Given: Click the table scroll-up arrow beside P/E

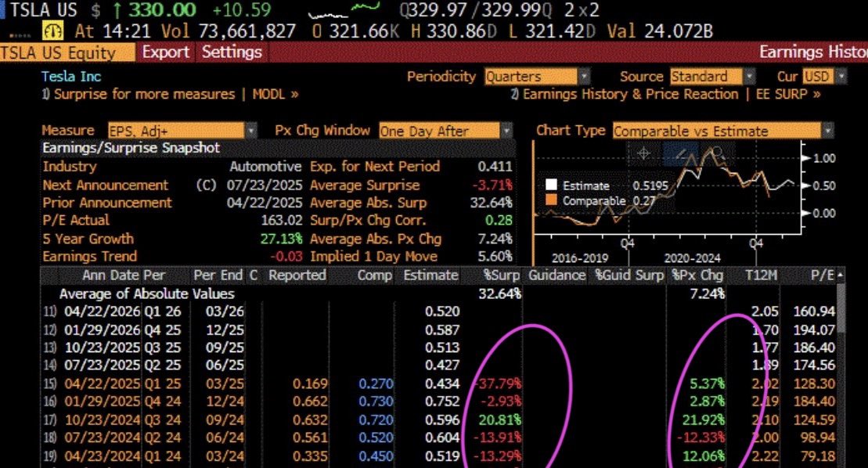Looking at the screenshot, I should click(x=841, y=275).
